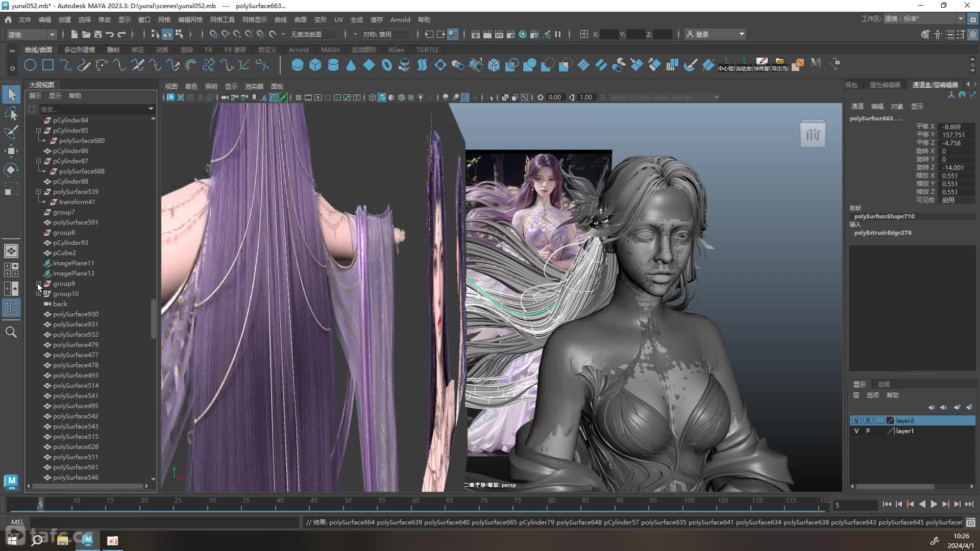980x551 pixels.
Task: Click the 通道 channel box menu
Action: click(x=857, y=107)
